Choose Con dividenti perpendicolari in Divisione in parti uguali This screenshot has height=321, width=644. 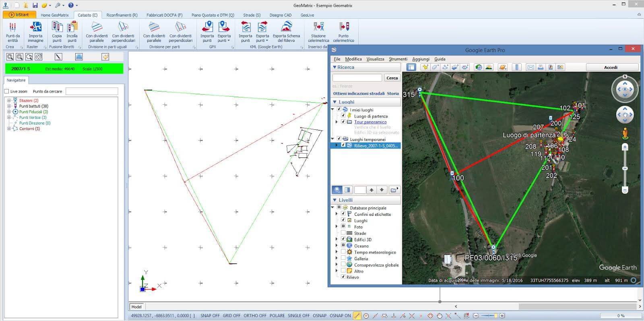click(x=123, y=32)
